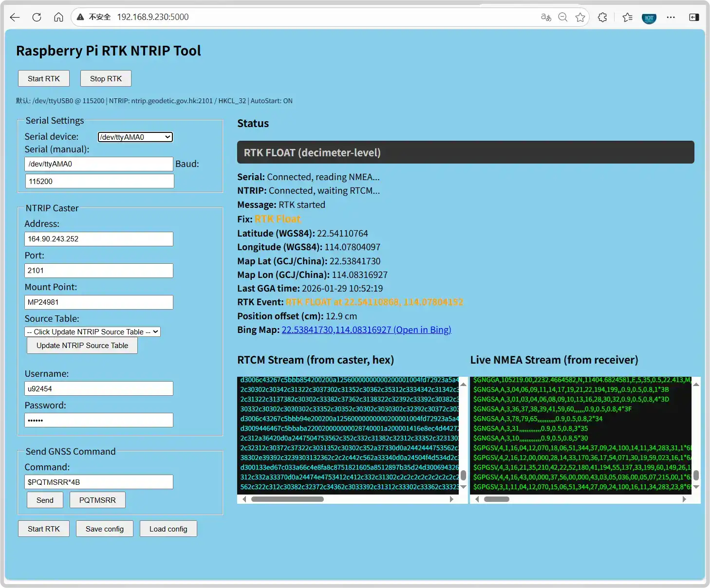Click the translate page icon in address bar
710x588 pixels.
(x=546, y=18)
